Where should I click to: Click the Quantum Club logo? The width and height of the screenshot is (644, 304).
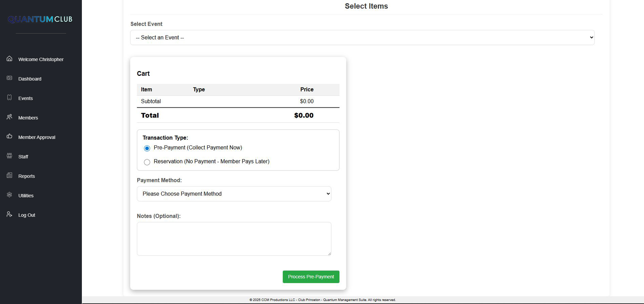click(40, 19)
